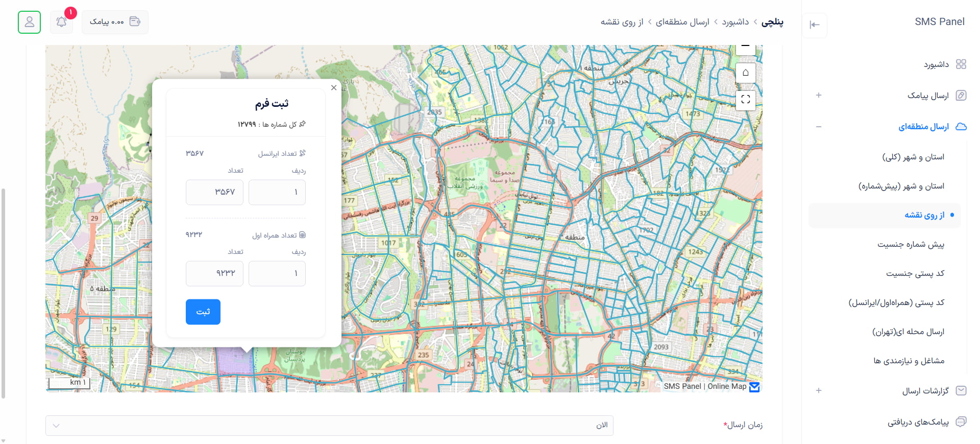Screen dimensions: 980x444
Task: Click the Irancell satellite icon
Action: (302, 153)
